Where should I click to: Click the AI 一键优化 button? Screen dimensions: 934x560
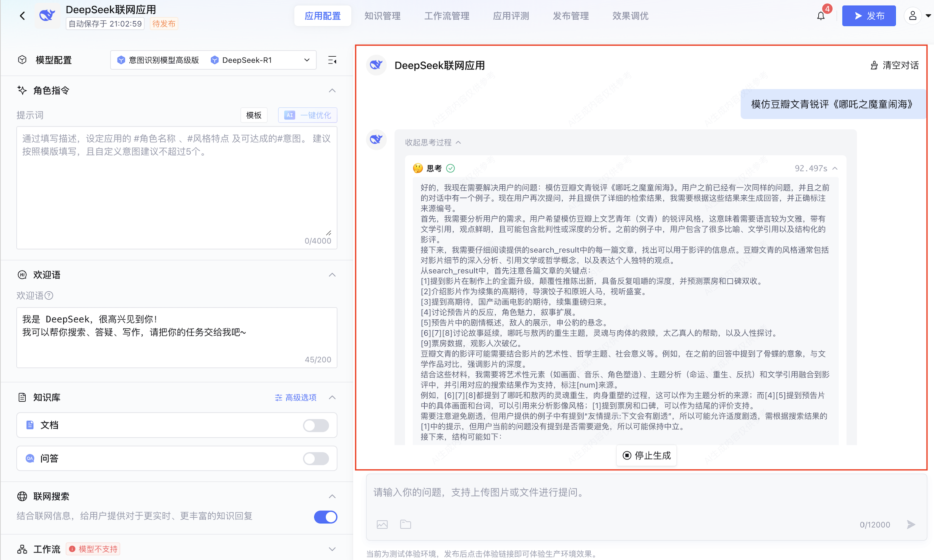point(308,115)
